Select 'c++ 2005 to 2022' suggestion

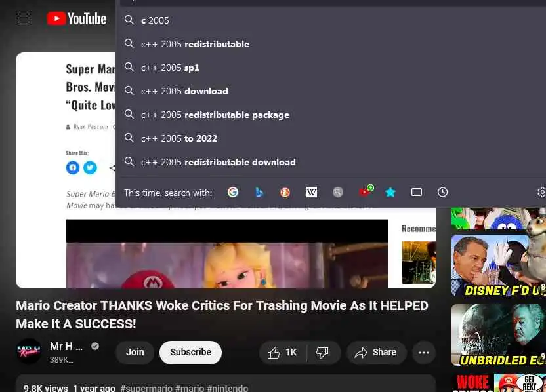click(x=331, y=138)
